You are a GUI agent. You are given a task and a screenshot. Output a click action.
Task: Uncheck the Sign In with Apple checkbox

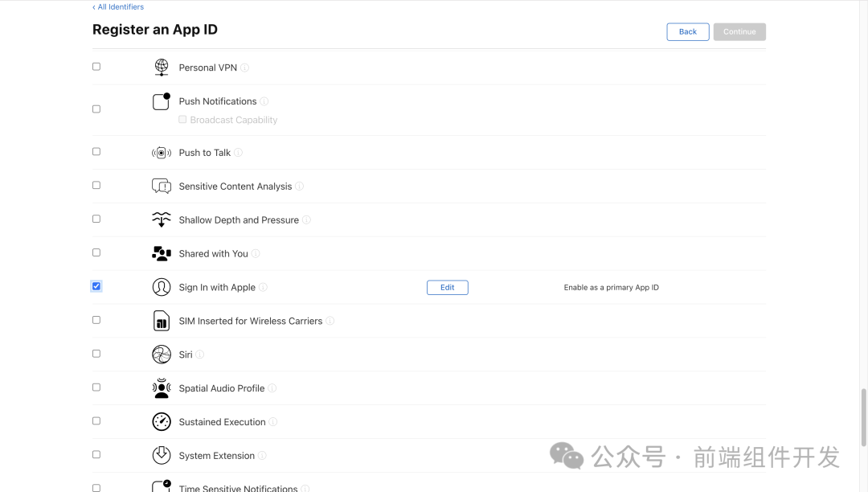96,286
